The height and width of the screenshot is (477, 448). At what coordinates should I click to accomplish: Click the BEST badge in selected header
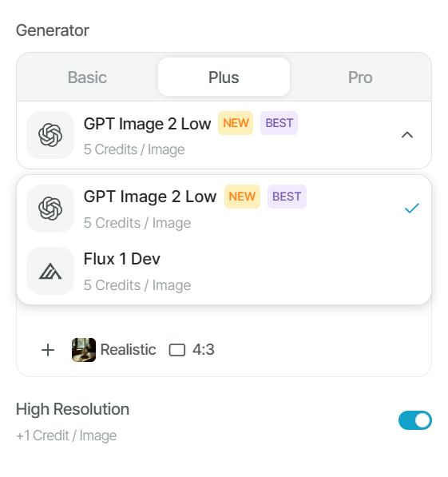(279, 123)
